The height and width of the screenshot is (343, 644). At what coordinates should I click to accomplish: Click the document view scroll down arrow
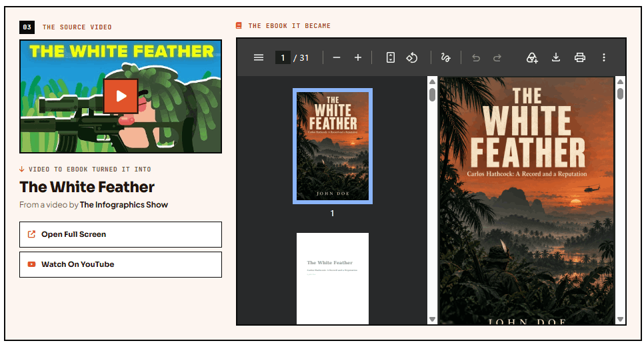coord(620,319)
